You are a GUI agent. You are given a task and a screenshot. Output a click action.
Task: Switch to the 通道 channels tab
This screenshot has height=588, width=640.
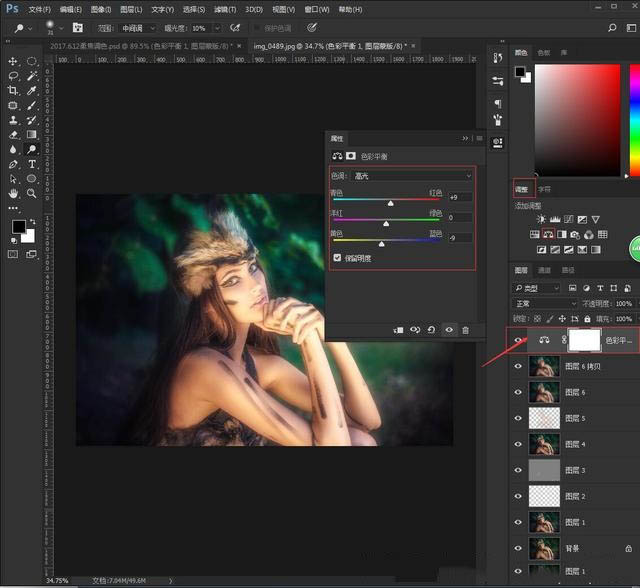tap(544, 270)
